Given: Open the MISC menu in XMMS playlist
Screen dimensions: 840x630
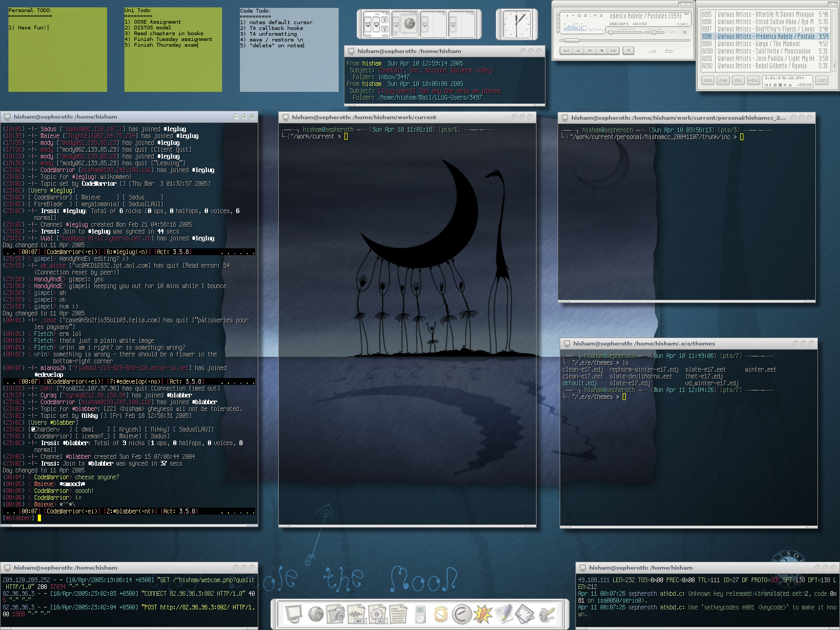Looking at the screenshot, I should tap(753, 80).
